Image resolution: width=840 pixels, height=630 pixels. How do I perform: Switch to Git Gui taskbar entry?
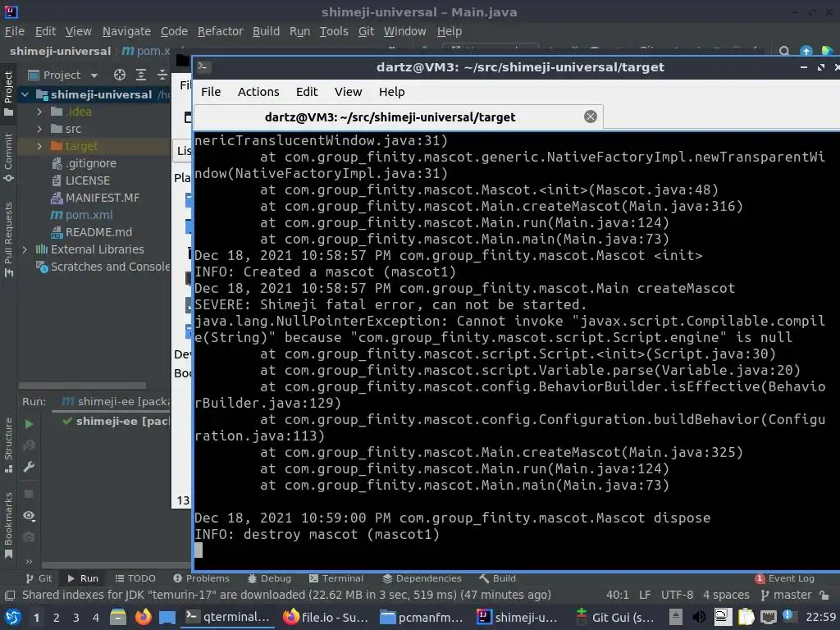[x=614, y=617]
